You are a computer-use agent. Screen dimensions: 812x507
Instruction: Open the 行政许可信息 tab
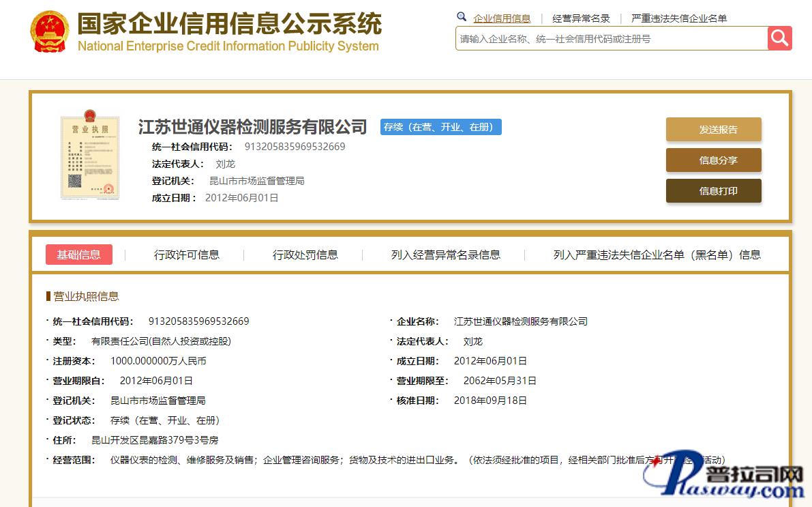(187, 255)
